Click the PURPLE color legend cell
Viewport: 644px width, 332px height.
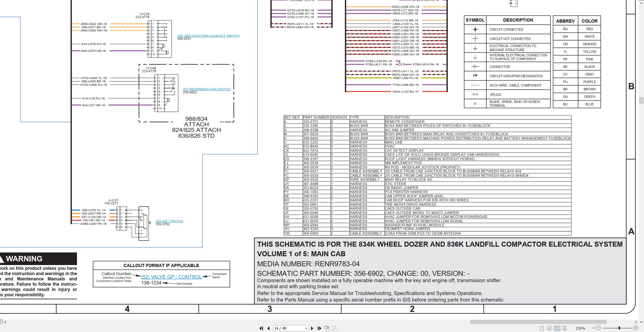pyautogui.click(x=589, y=82)
